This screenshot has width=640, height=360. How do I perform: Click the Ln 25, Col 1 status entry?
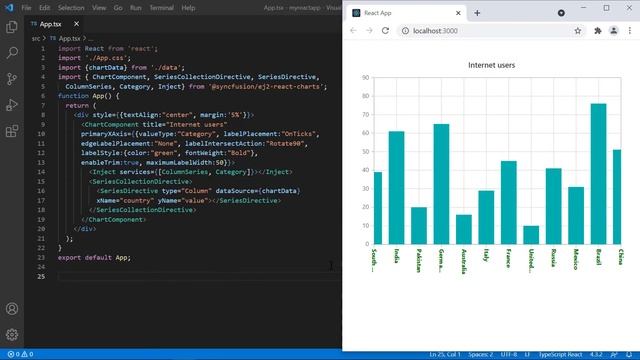(x=444, y=354)
